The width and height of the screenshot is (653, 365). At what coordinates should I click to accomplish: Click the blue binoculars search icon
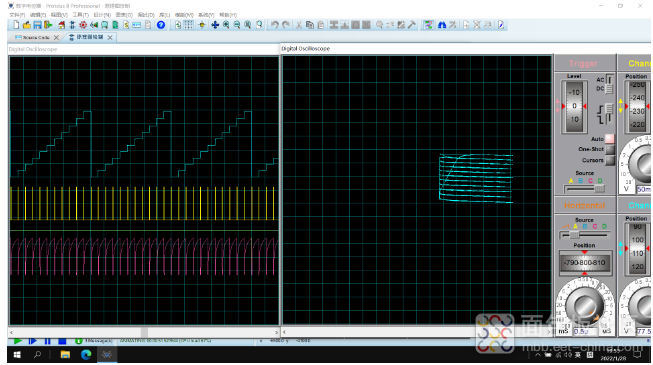[x=441, y=25]
